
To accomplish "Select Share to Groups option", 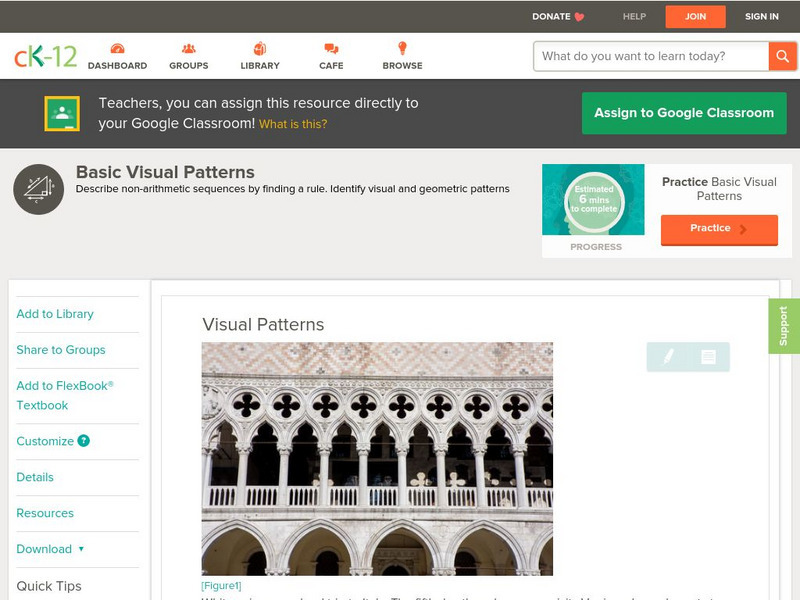I will (x=61, y=350).
